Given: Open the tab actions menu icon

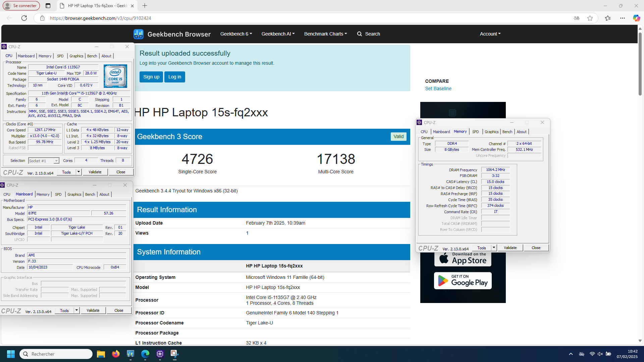Looking at the screenshot, I should (48, 6).
